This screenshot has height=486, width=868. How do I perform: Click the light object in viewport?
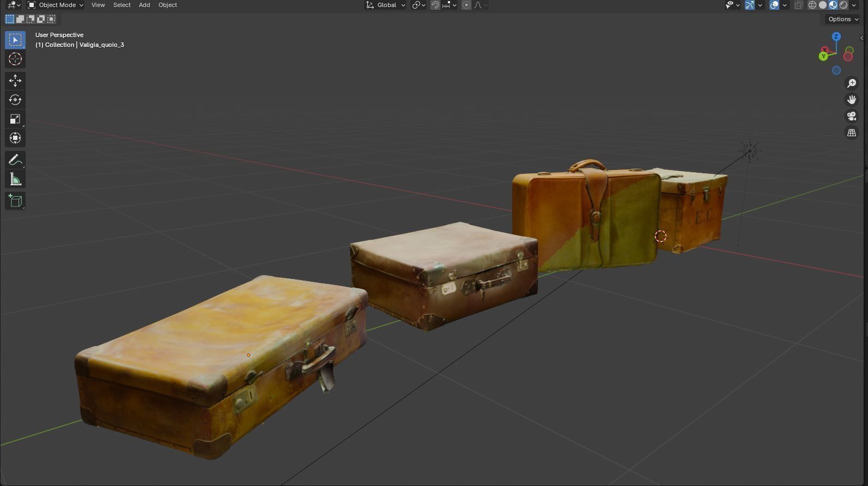[750, 150]
